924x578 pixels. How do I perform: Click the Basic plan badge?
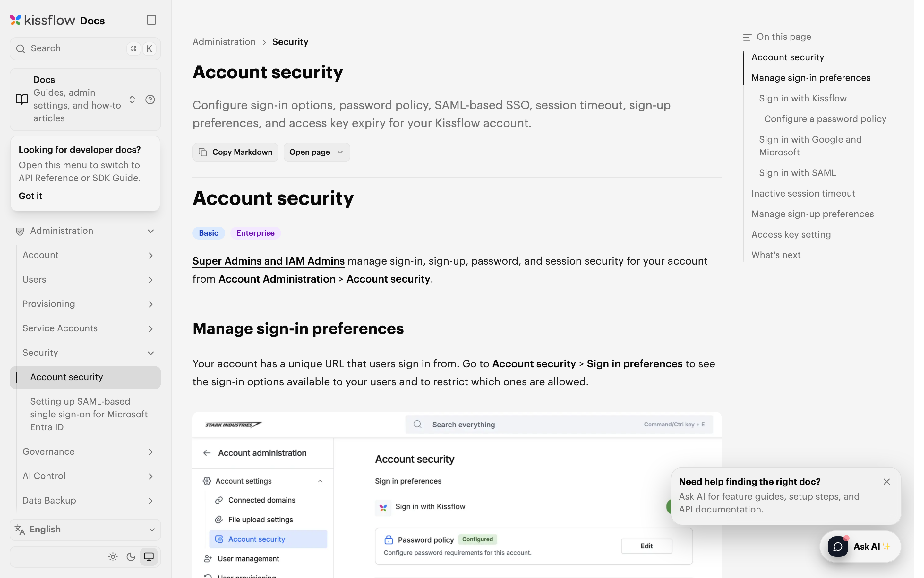[x=209, y=233]
